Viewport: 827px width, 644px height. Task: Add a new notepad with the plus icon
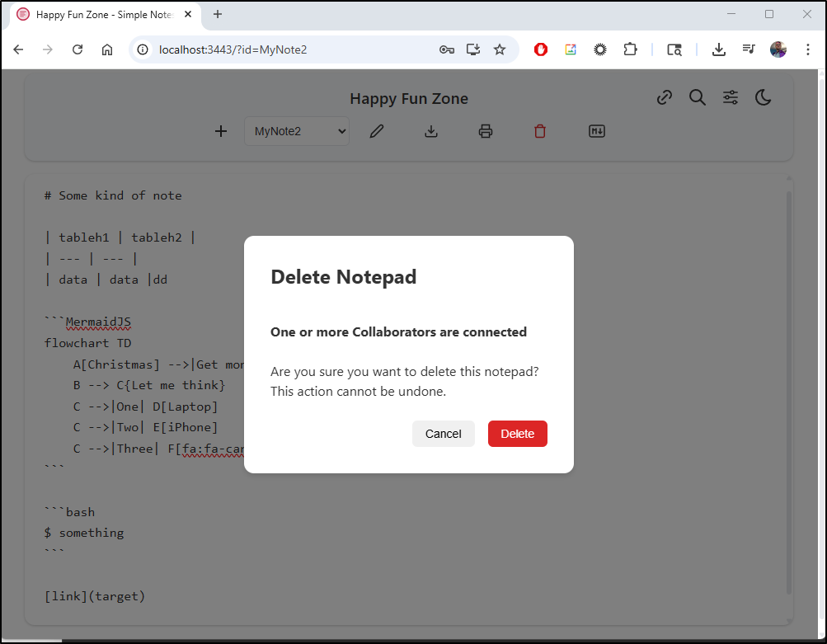click(x=221, y=131)
